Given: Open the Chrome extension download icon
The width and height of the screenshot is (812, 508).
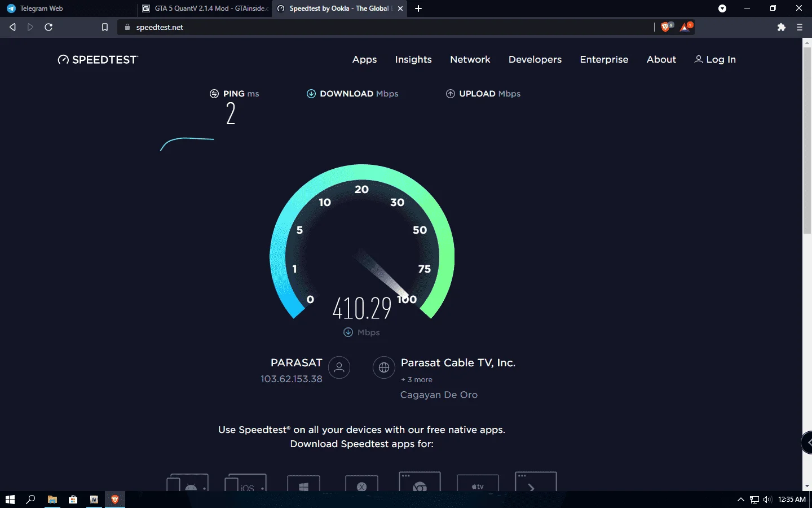Looking at the screenshot, I should coord(420,481).
